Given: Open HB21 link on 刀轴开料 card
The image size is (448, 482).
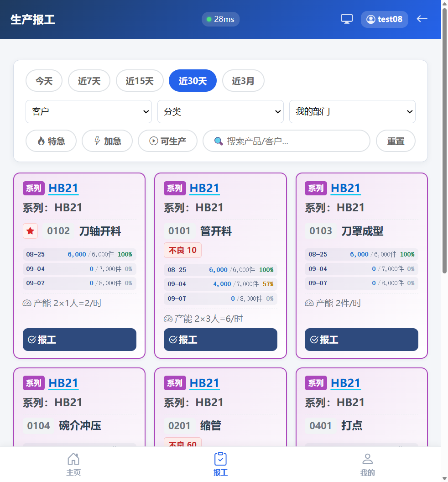Looking at the screenshot, I should (63, 188).
